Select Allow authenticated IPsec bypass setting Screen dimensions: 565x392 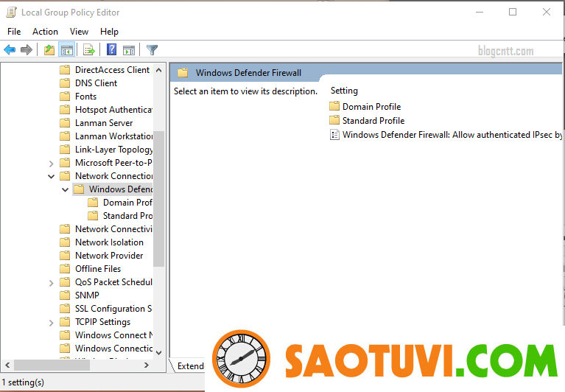pyautogui.click(x=452, y=135)
